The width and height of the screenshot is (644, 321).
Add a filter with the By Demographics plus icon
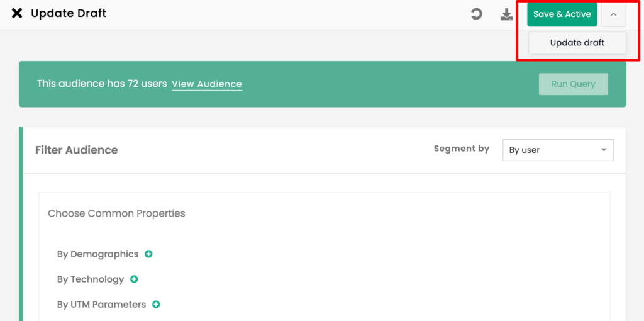[x=148, y=254]
